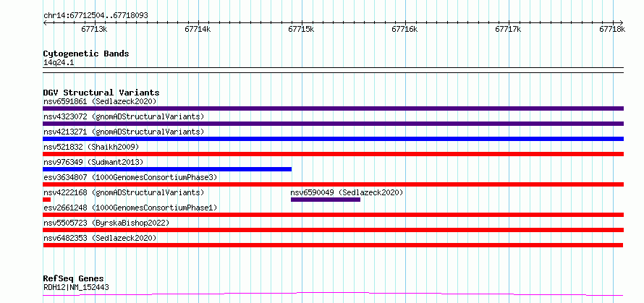Click the red bar for esv3634807

(333, 184)
